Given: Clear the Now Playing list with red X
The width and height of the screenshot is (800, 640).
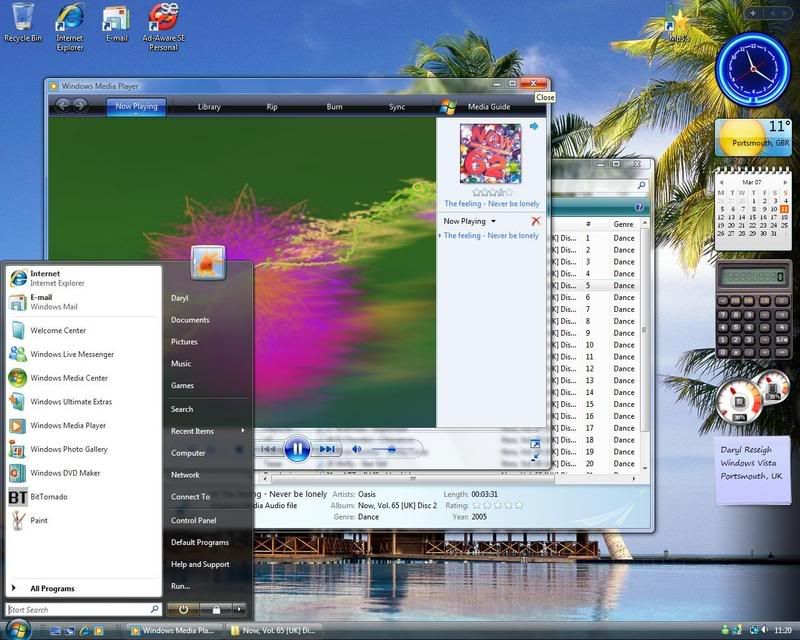Looking at the screenshot, I should (x=535, y=221).
